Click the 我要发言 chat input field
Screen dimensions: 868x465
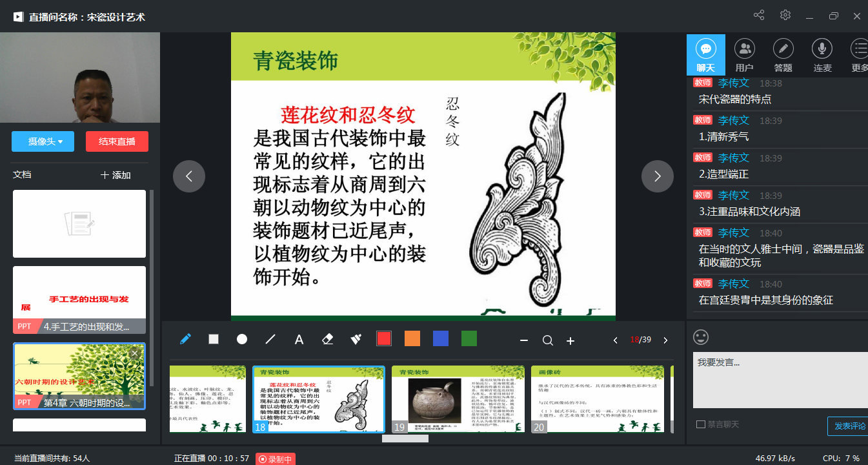780,380
